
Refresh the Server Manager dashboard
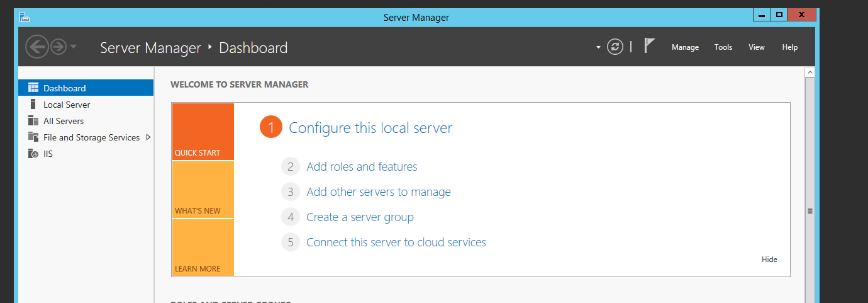pyautogui.click(x=615, y=47)
